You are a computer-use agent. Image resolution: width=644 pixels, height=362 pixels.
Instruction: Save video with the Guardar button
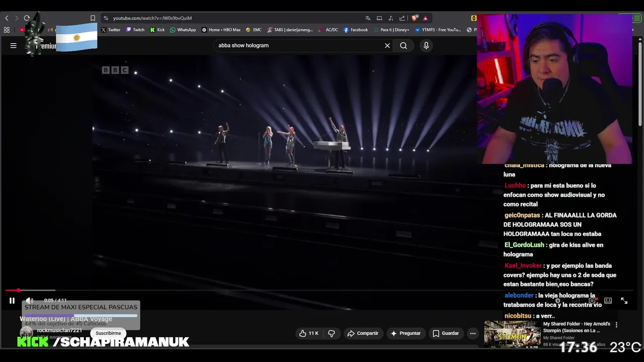[x=446, y=333]
